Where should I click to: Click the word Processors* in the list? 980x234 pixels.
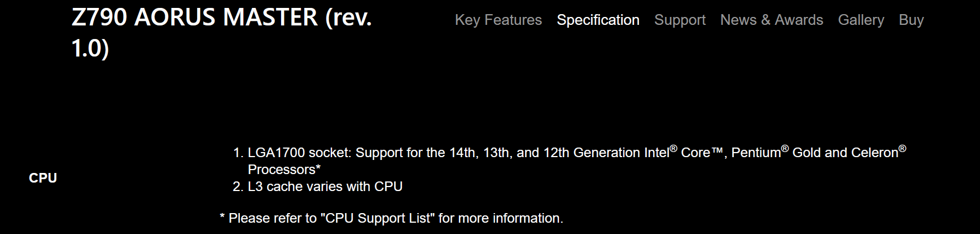click(x=284, y=170)
